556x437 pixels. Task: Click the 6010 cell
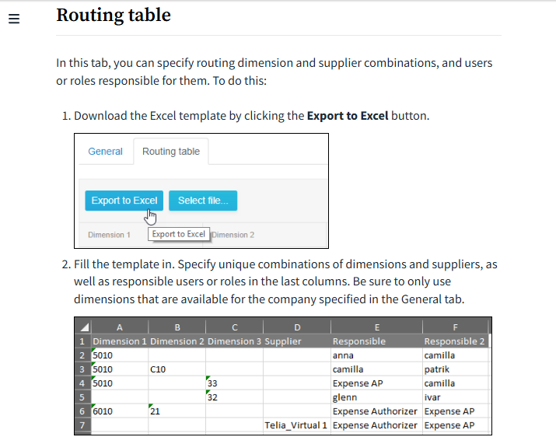click(120, 411)
